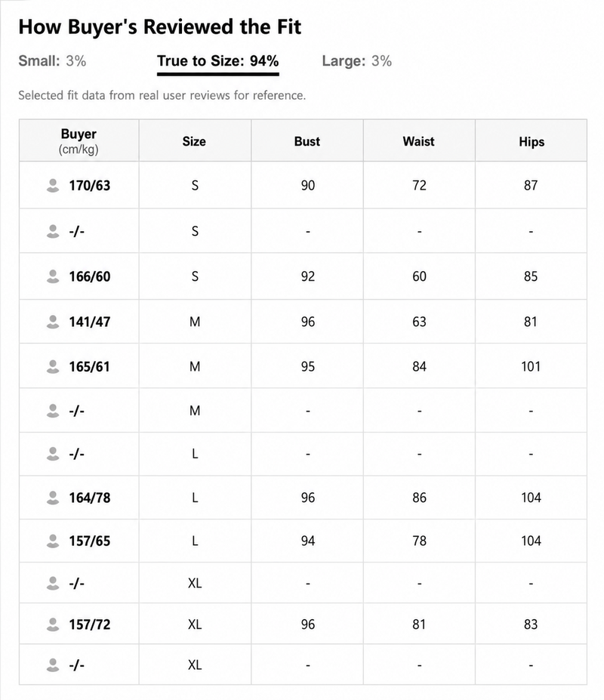Click the avatar icon beside buyer 165/61
Screen dimensions: 604x700
click(53, 366)
